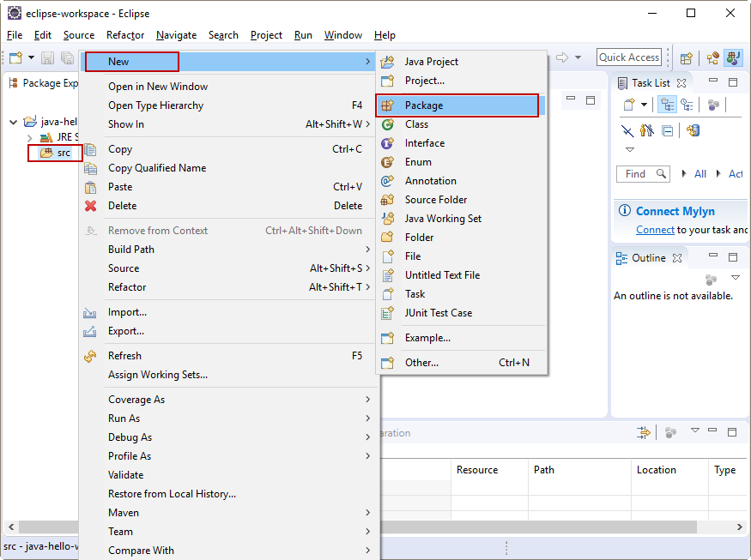Click the File icon in submenu
This screenshot has width=751, height=560.
tap(387, 256)
